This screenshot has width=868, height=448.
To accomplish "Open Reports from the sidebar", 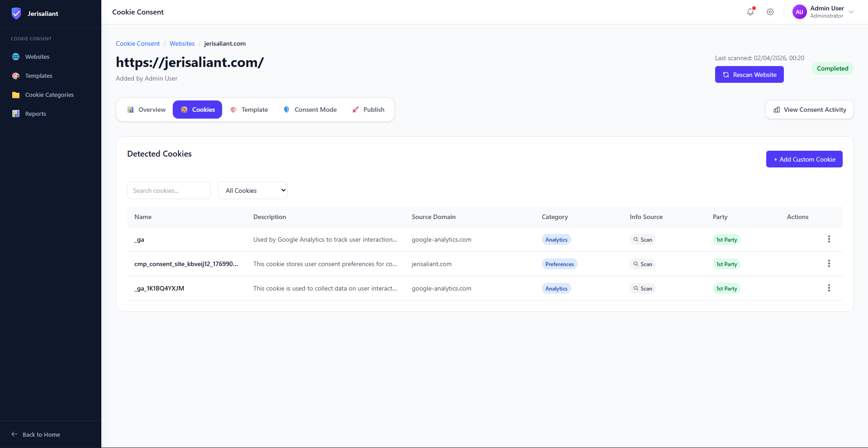I will [x=35, y=114].
